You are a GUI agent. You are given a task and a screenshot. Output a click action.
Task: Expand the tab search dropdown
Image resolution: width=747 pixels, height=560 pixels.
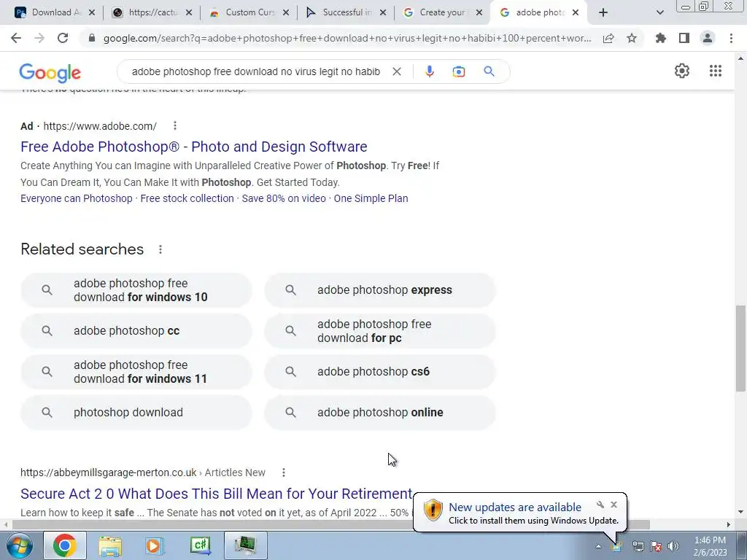659,12
